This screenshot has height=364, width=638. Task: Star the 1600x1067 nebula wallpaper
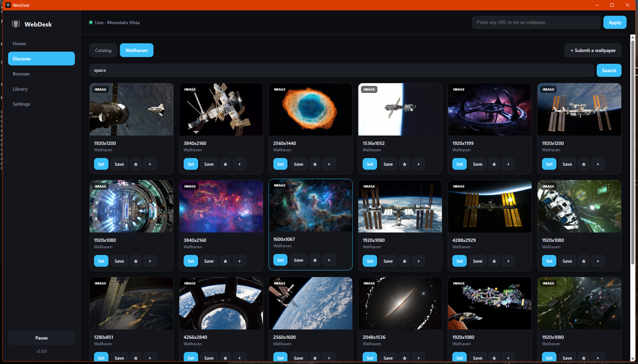point(315,260)
